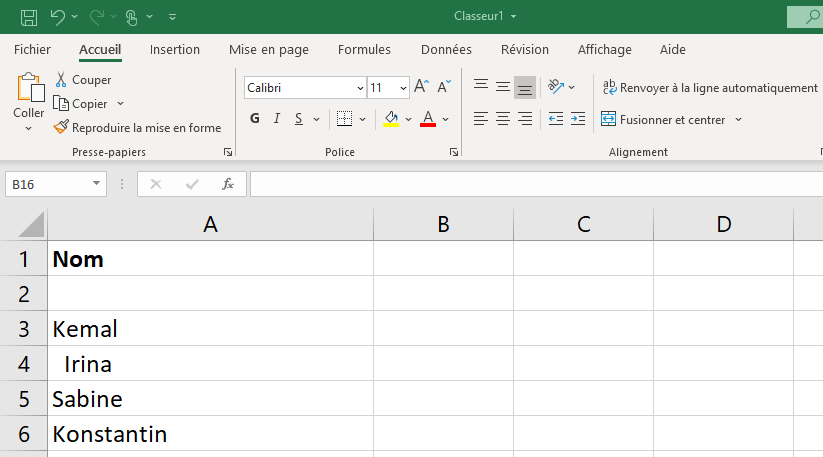Select cell containing Konstantin
The height and width of the screenshot is (457, 823).
tap(210, 433)
